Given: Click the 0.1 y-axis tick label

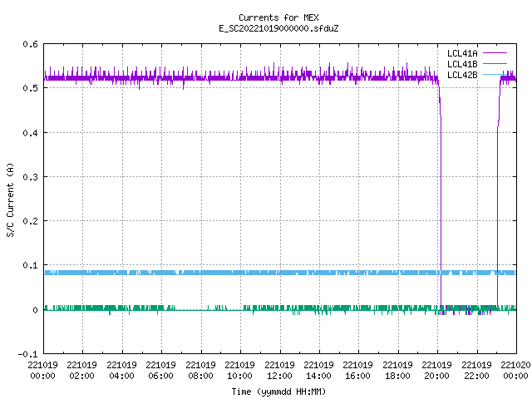Looking at the screenshot, I should 30,265.
